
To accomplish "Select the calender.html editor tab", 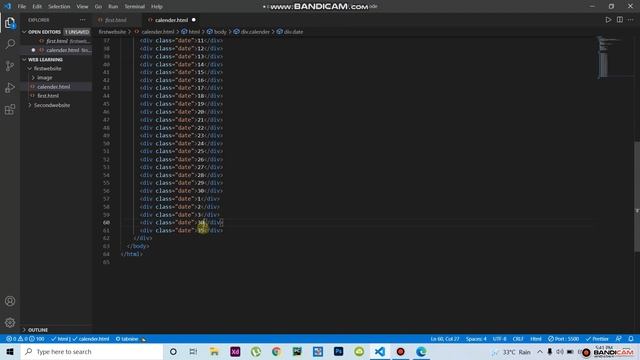I will (x=171, y=20).
